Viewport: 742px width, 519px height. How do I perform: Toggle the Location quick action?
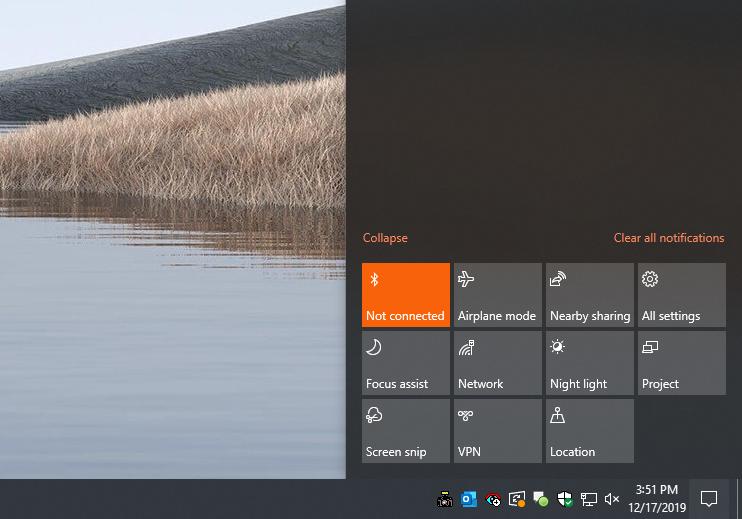(x=590, y=431)
